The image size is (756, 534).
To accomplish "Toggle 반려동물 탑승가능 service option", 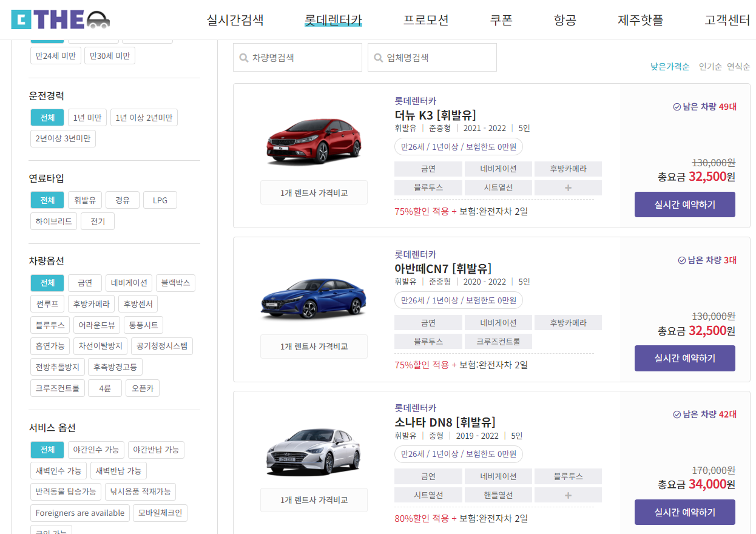I will click(x=66, y=492).
